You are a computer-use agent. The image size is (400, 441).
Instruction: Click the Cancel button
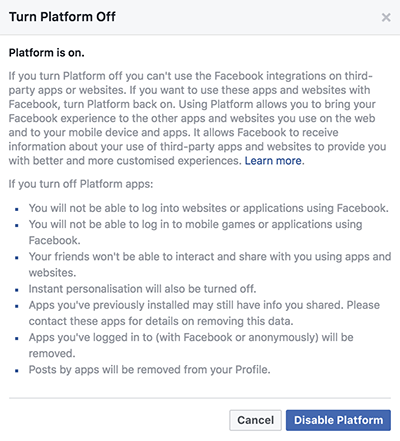(x=255, y=420)
